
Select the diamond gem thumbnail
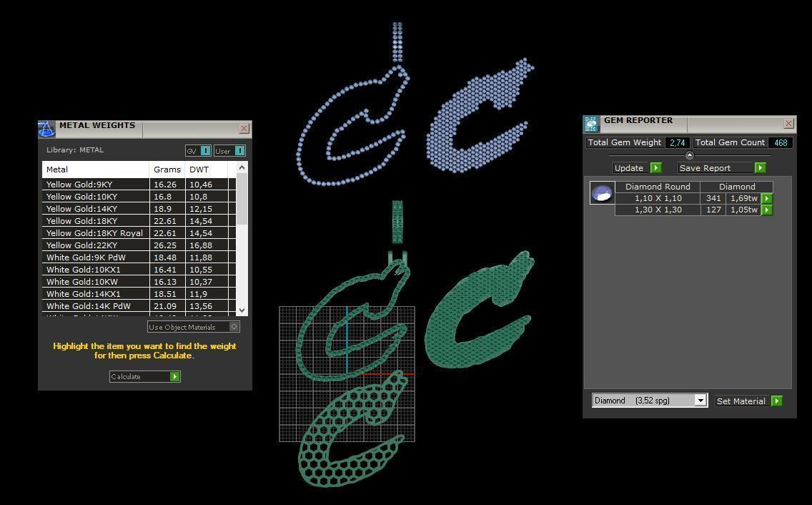603,193
